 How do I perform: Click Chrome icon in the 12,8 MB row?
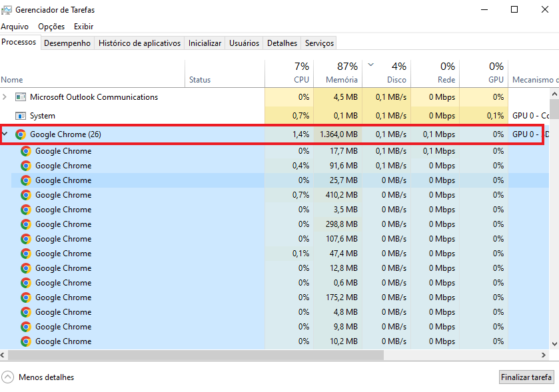point(26,268)
